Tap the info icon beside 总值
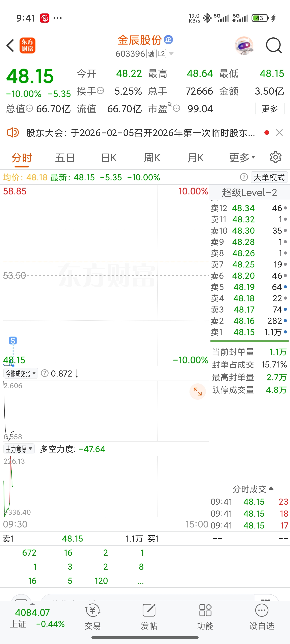This screenshot has width=290, height=644. (30, 108)
